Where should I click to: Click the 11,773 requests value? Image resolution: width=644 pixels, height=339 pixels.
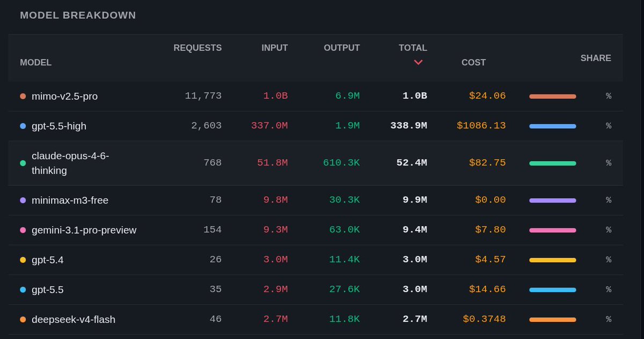[203, 96]
